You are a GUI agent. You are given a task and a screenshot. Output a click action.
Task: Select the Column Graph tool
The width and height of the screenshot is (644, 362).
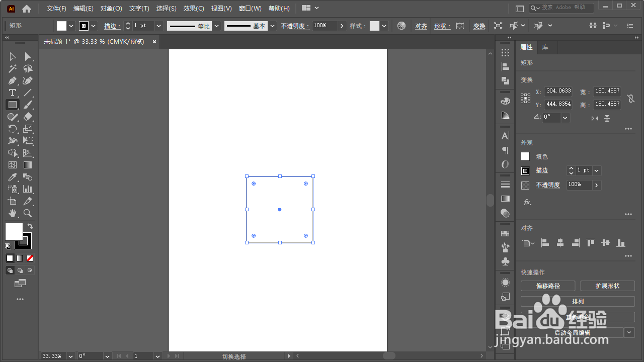click(28, 189)
